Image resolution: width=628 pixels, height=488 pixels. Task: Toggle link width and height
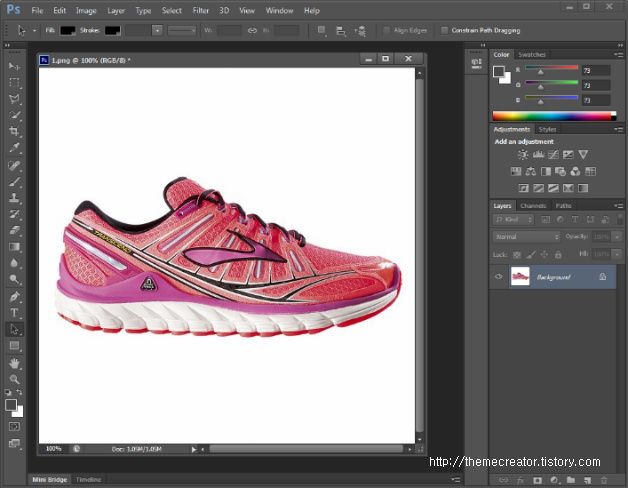[252, 30]
